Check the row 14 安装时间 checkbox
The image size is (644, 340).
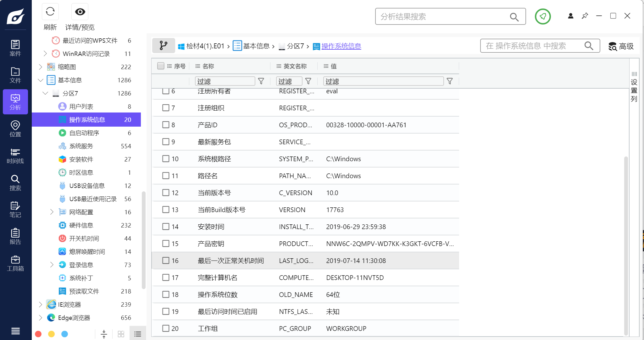point(166,227)
